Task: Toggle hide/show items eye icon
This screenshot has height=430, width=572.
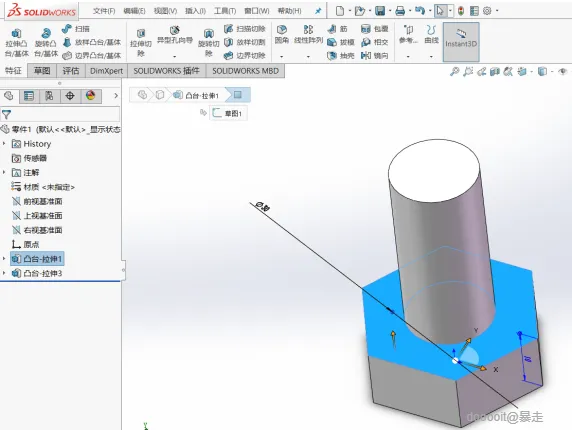Action: tap(562, 71)
